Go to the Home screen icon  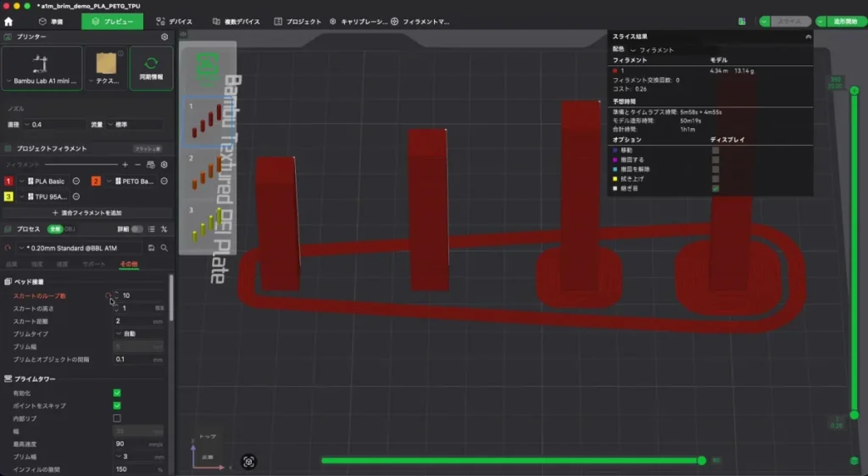[8, 21]
